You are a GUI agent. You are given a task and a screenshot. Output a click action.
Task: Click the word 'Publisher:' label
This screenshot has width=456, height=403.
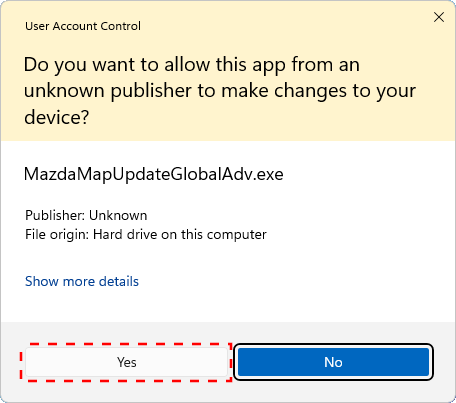[x=55, y=215]
